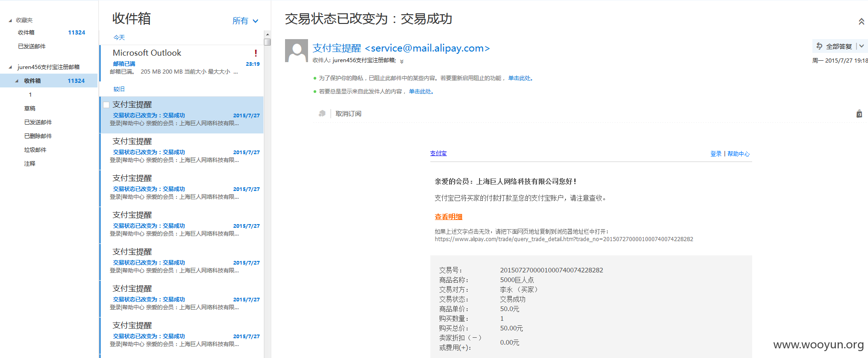Click 单击此处 link to re-enable blocked content
Screen dimensions: 868x358
[519, 78]
